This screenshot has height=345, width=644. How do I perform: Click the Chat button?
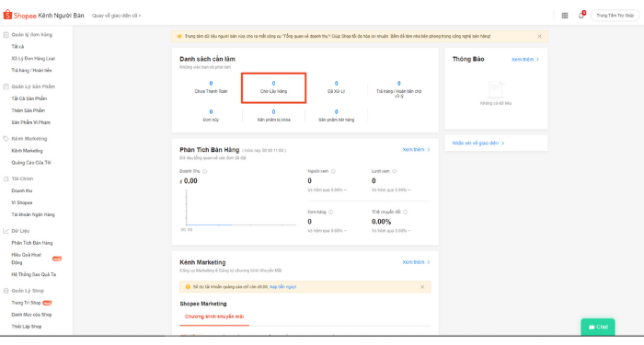598,327
